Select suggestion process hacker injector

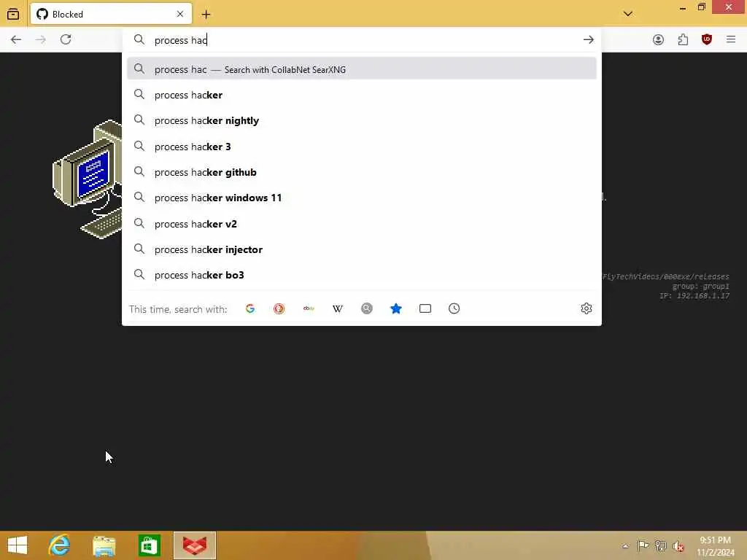(362, 249)
